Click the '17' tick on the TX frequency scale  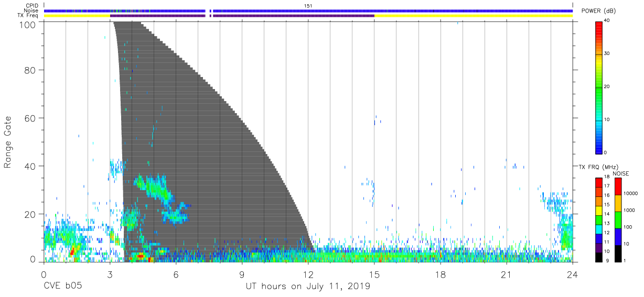pos(607,186)
